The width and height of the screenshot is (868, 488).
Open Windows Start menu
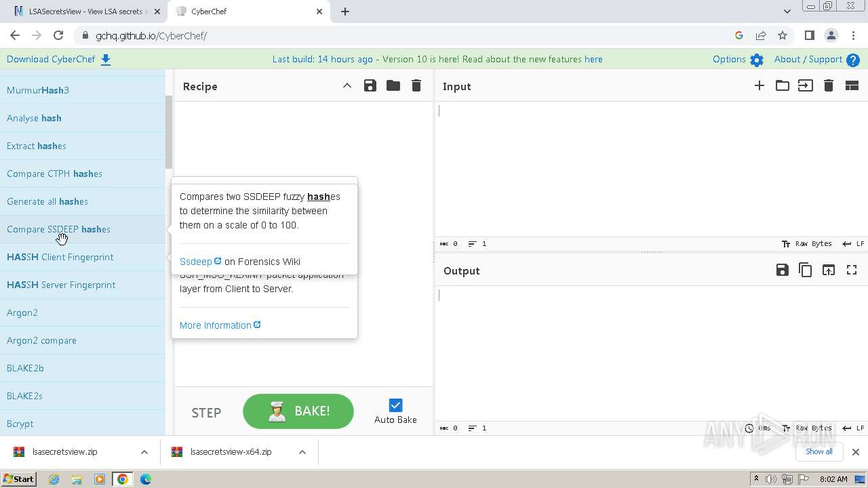click(18, 479)
